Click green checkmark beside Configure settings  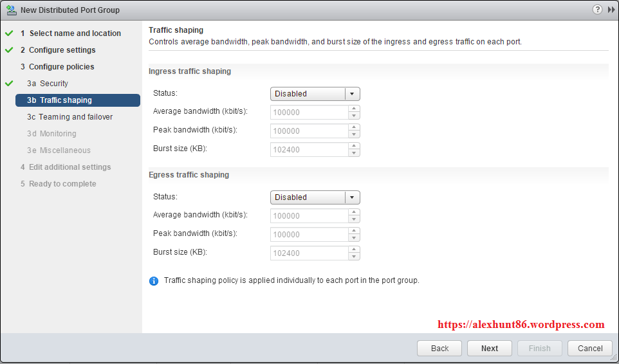pyautogui.click(x=9, y=50)
